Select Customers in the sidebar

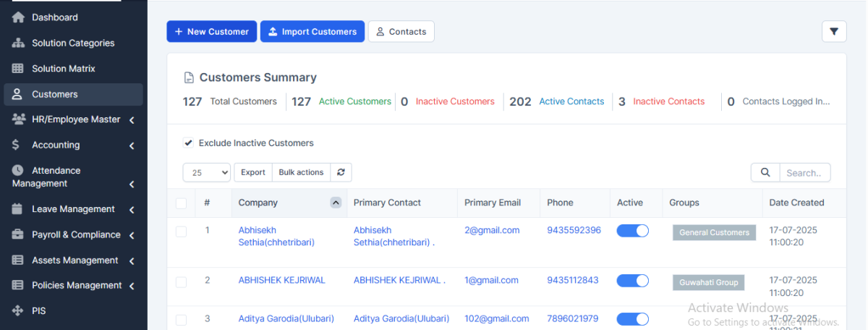pyautogui.click(x=55, y=94)
